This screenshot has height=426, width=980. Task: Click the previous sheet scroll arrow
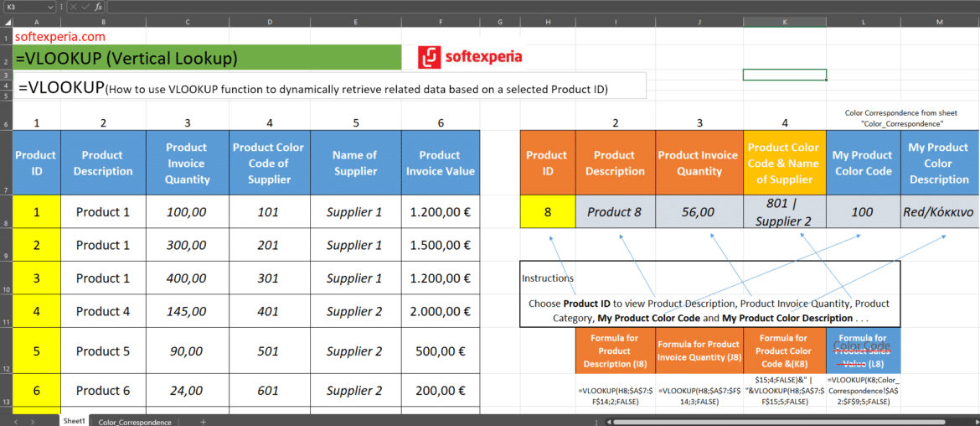pyautogui.click(x=15, y=423)
